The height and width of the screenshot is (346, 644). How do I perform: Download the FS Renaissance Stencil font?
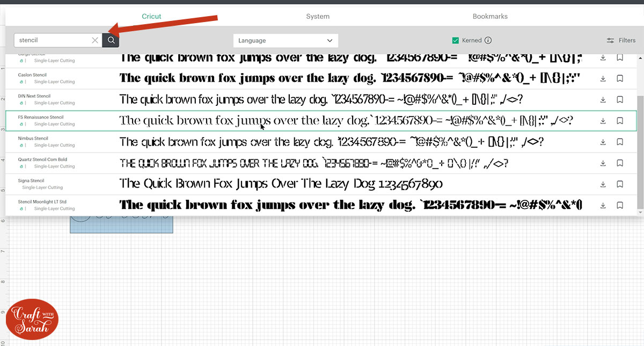tap(603, 121)
